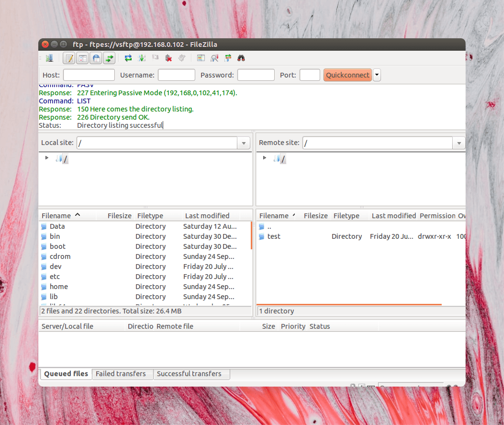Toggle the local directory tree view
Image resolution: width=504 pixels, height=425 pixels.
[x=82, y=57]
